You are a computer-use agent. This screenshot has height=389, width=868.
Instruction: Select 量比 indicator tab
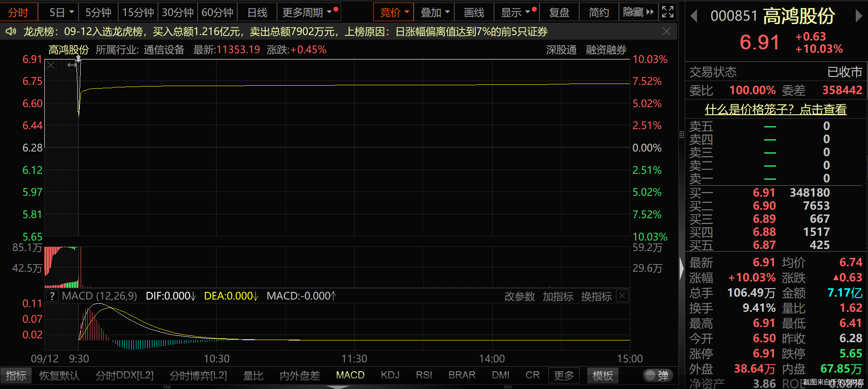point(253,375)
